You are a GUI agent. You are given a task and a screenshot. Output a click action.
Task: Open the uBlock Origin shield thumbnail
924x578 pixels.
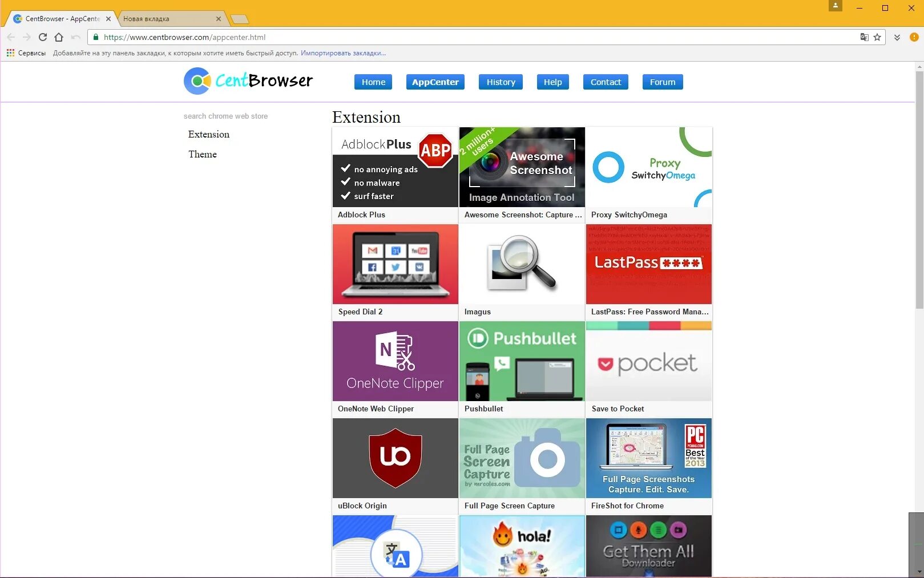coord(396,458)
